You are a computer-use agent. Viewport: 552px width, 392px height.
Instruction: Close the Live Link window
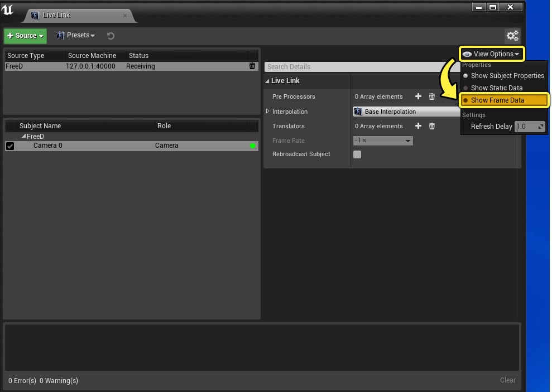pyautogui.click(x=511, y=7)
